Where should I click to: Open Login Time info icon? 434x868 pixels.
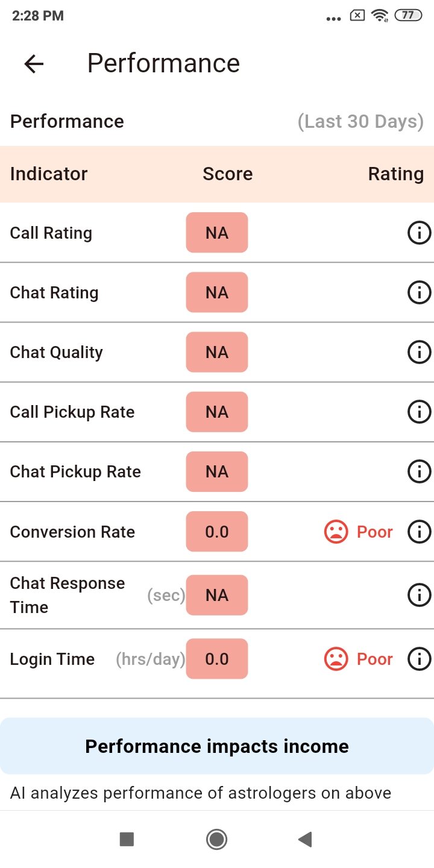pos(419,659)
